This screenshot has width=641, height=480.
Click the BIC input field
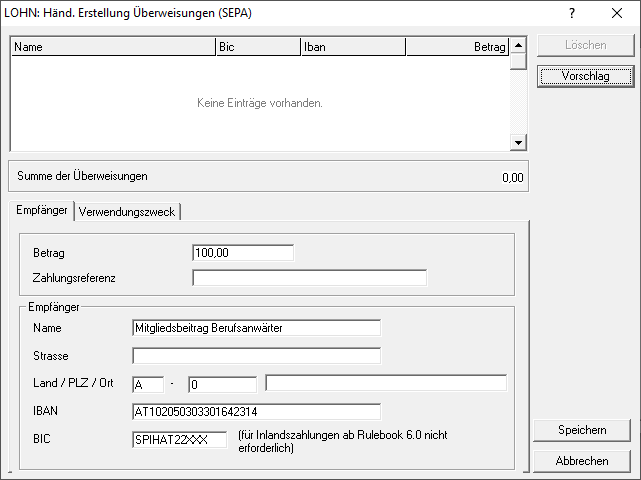tap(179, 440)
